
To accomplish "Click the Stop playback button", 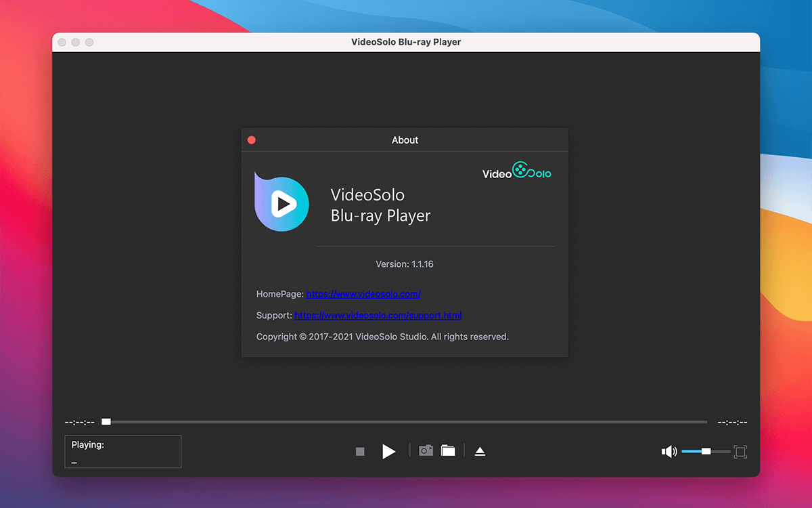I will 360,451.
